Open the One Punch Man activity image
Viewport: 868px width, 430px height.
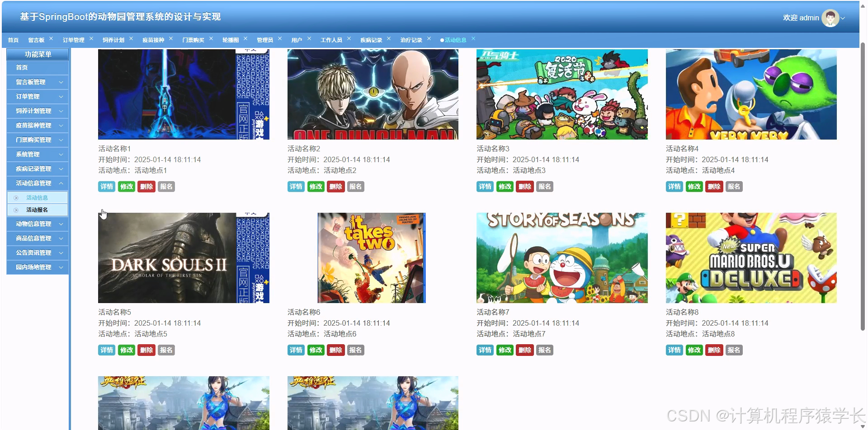click(373, 94)
